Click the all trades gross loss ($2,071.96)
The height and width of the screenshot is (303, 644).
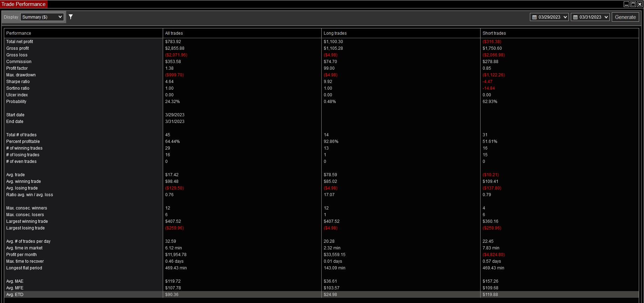[x=176, y=55]
